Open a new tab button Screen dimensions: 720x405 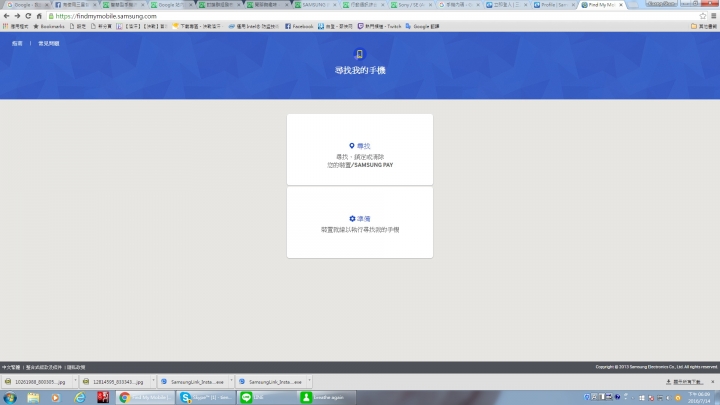pyautogui.click(x=634, y=5)
